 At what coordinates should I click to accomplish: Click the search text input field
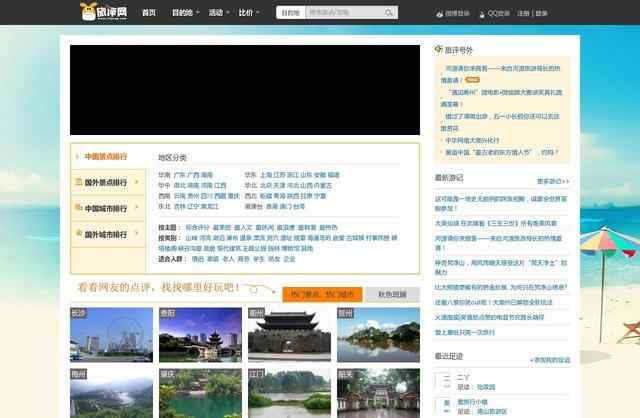pos(344,13)
